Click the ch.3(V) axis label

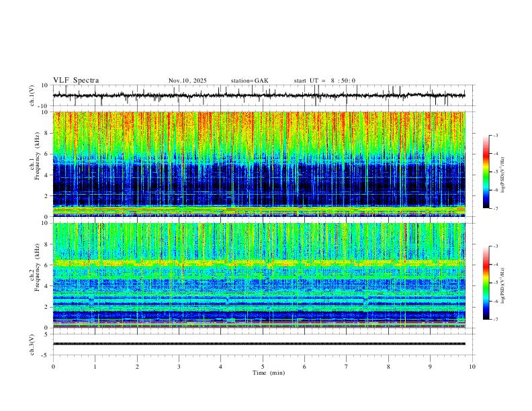[32, 345]
